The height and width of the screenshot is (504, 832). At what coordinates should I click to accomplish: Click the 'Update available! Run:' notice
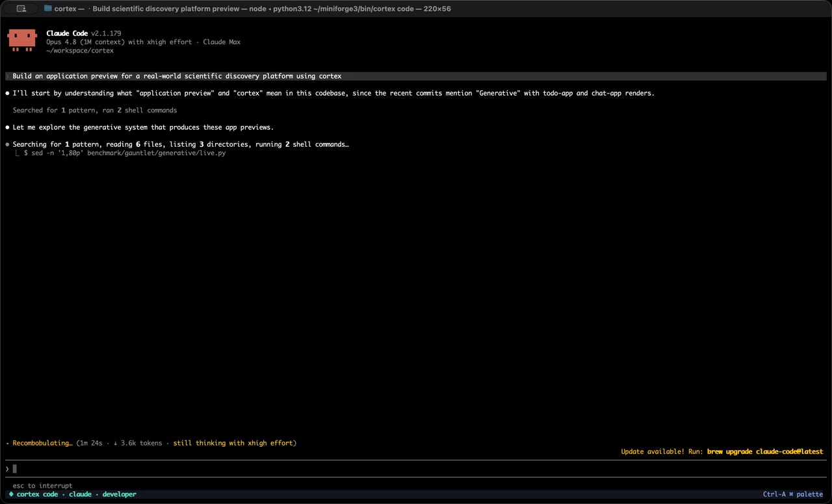[x=662, y=451]
